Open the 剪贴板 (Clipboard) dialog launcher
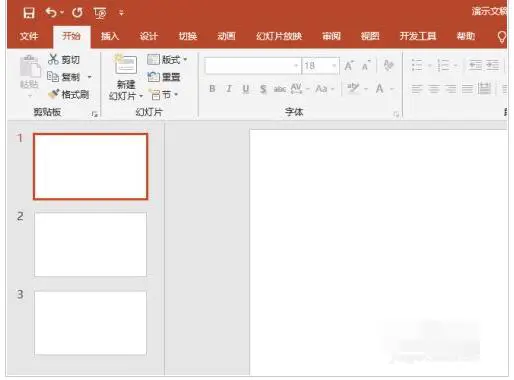The image size is (514, 380). click(x=95, y=114)
